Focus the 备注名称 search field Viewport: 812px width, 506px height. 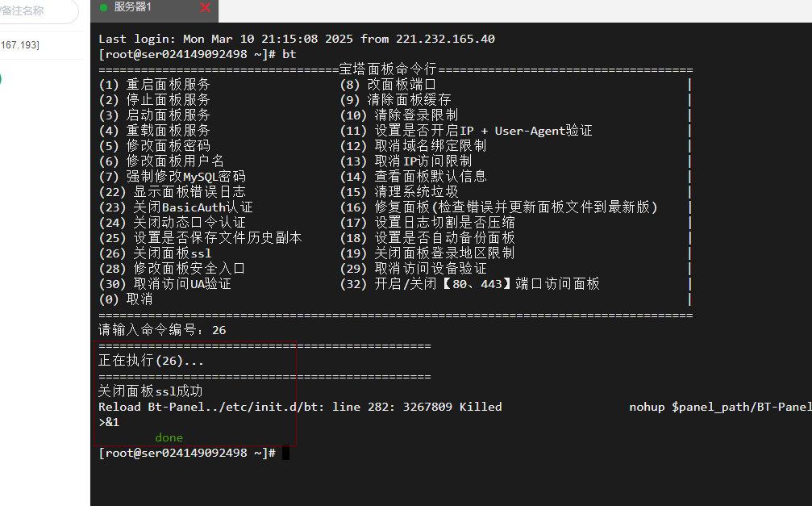pyautogui.click(x=36, y=11)
